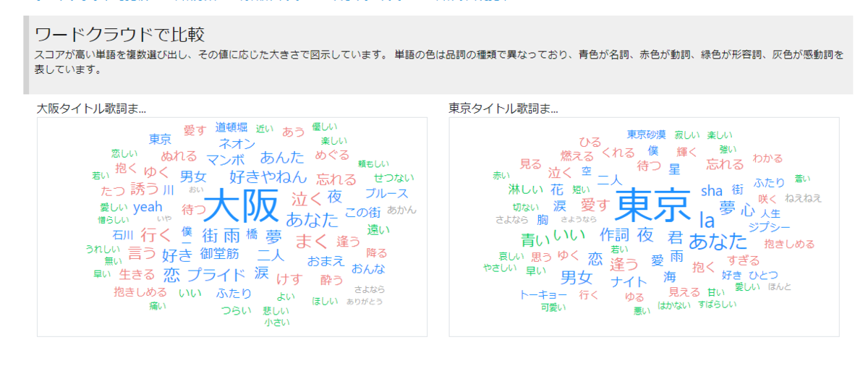Image resolution: width=868 pixels, height=366 pixels.
Task: Select the gray word ねえねえ
Action: click(x=803, y=197)
